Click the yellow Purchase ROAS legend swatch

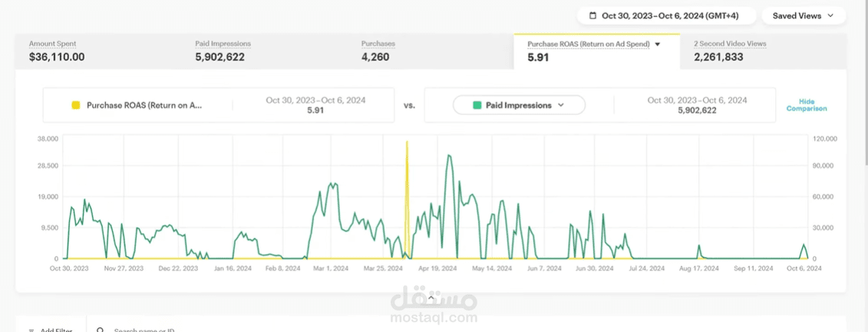(x=77, y=105)
